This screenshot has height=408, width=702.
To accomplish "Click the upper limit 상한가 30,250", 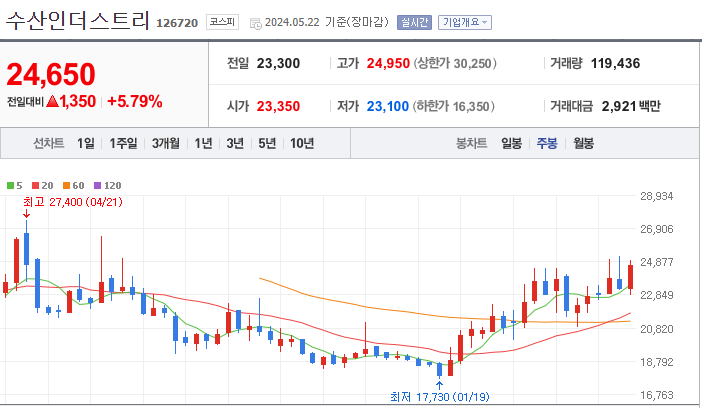I will point(455,64).
